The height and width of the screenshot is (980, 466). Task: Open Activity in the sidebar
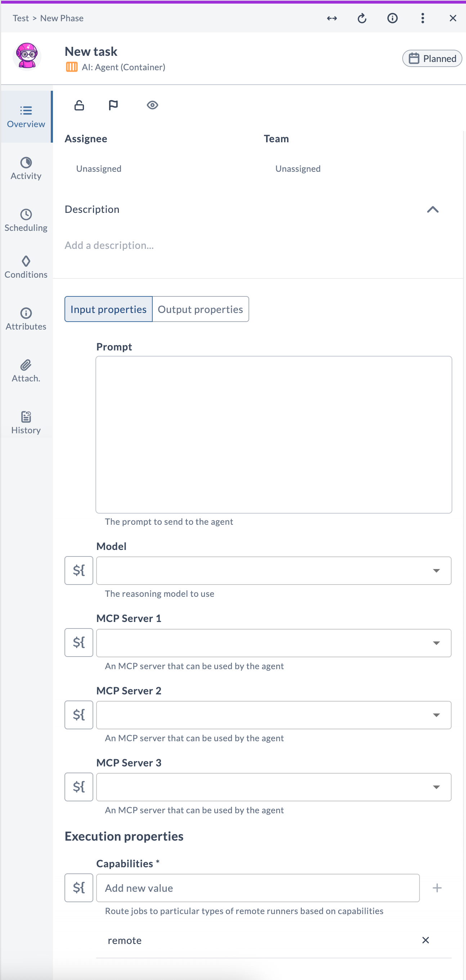(x=26, y=169)
